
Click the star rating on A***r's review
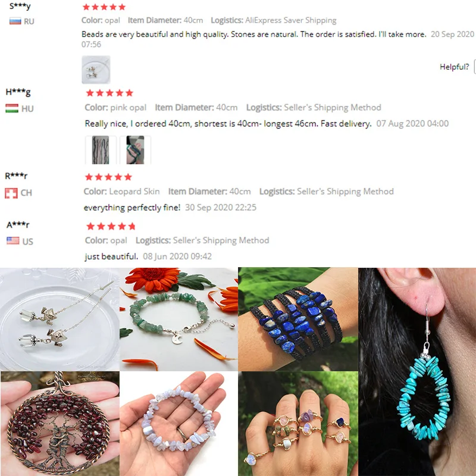pos(111,226)
